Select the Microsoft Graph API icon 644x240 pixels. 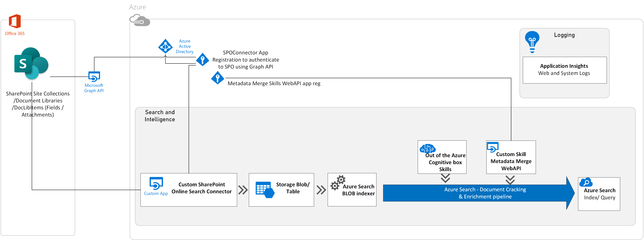pos(94,77)
